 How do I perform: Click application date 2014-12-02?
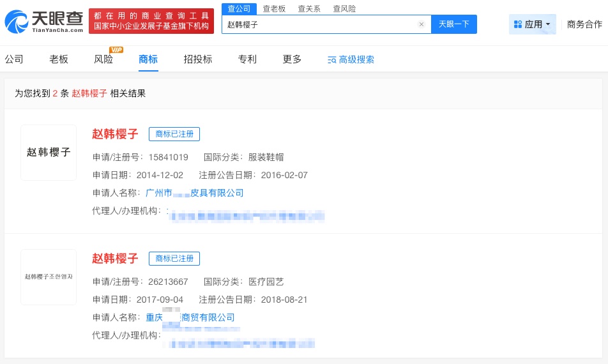[160, 175]
